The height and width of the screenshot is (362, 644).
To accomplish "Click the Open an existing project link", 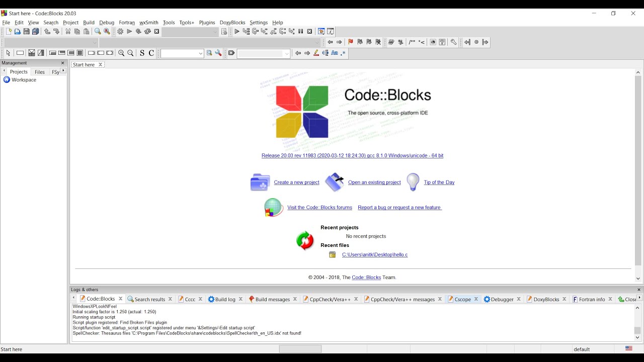I will [374, 183].
